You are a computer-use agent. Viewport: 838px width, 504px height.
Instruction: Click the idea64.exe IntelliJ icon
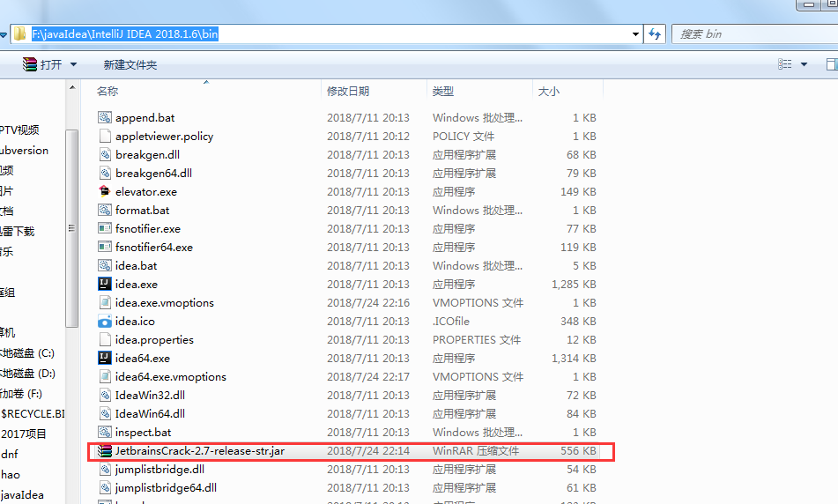click(105, 358)
